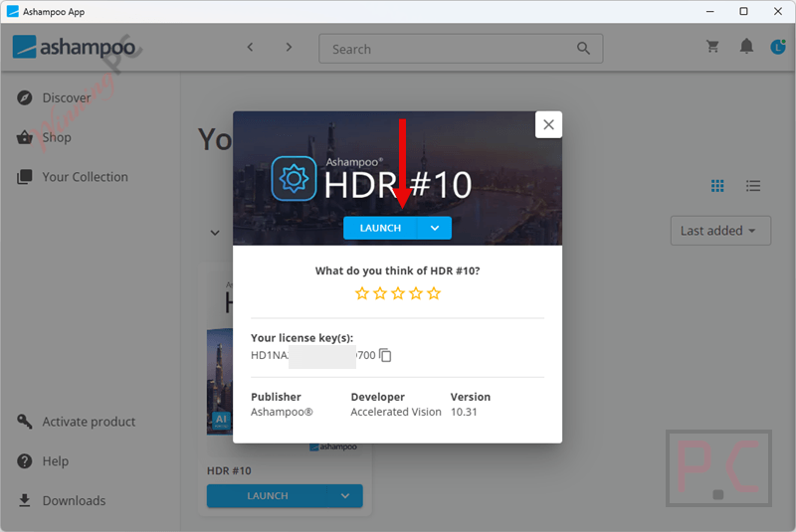Click the Search input field
The height and width of the screenshot is (532, 796).
pyautogui.click(x=461, y=49)
